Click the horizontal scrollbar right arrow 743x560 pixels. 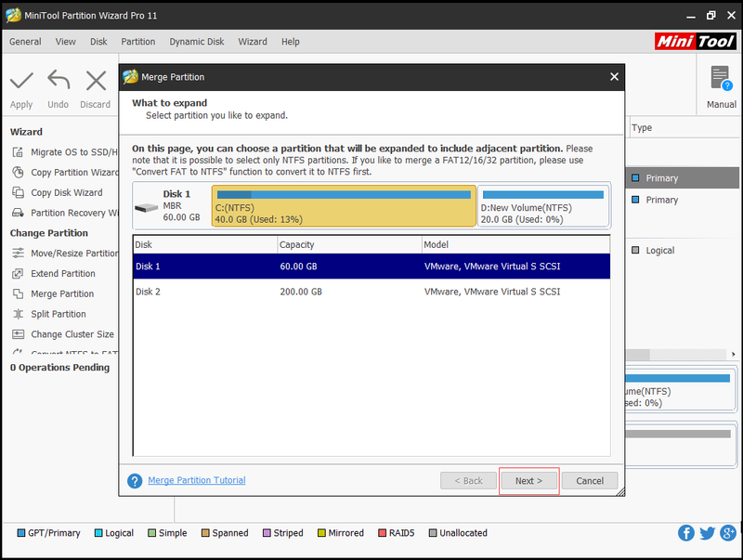coord(733,355)
